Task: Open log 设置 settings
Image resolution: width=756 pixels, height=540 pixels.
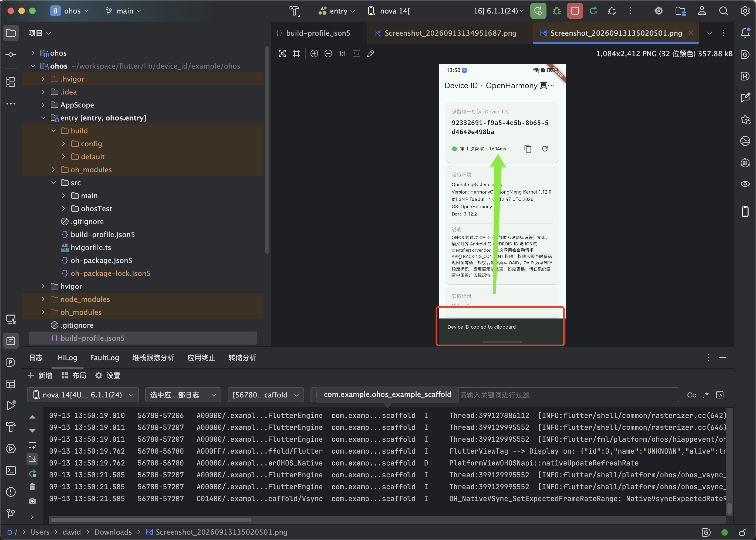Action: click(x=108, y=375)
